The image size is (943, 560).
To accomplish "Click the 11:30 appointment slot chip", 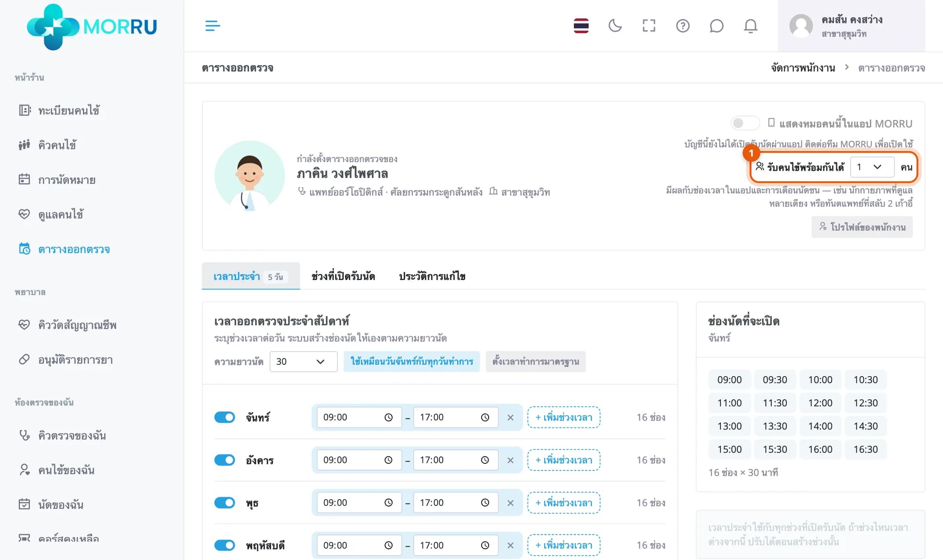I will click(775, 403).
